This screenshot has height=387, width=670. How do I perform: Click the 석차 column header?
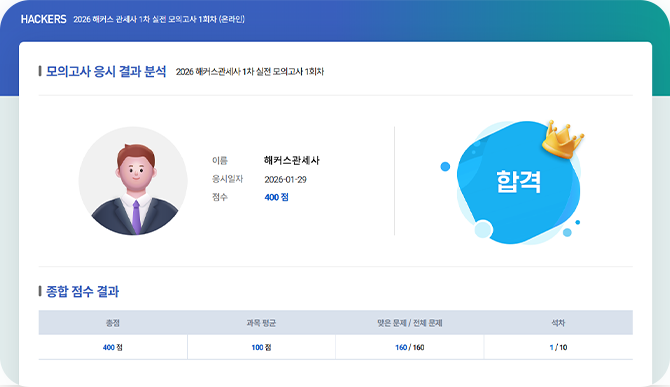click(558, 323)
